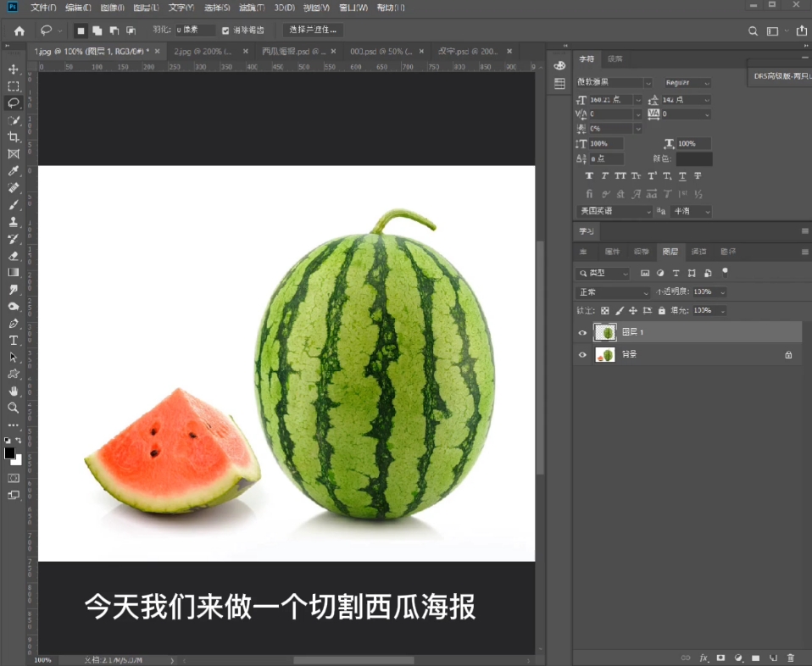Select the Move tool in the toolbar
Screen dimensions: 812x666
coord(12,68)
